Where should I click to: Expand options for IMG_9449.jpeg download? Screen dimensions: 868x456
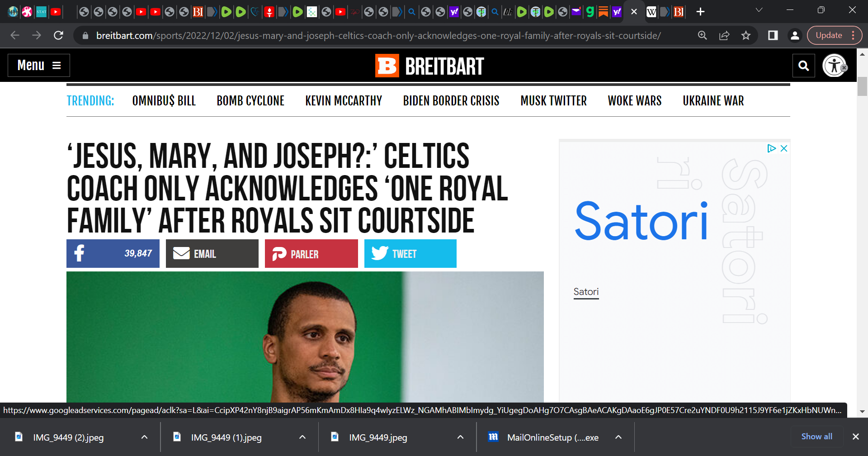pos(460,437)
